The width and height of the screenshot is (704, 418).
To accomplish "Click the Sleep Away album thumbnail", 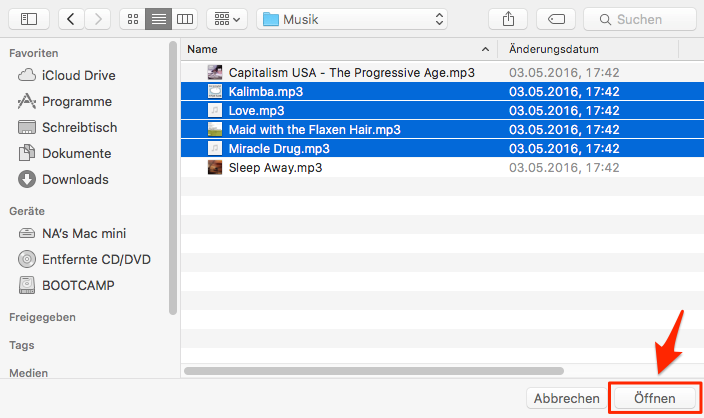I will click(x=215, y=167).
